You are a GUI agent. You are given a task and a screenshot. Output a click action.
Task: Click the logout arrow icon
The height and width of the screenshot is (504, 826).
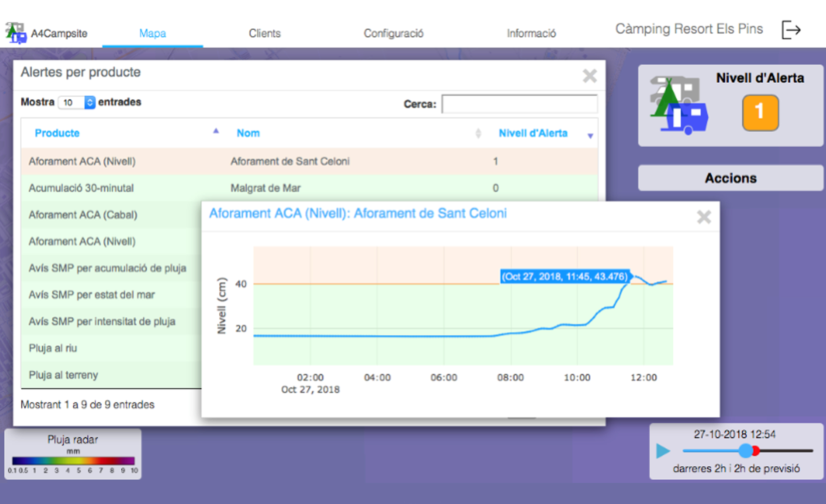coord(791,30)
